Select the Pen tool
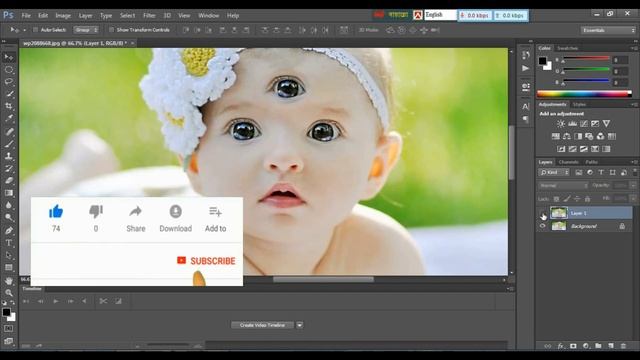The width and height of the screenshot is (640, 360). click(x=9, y=231)
